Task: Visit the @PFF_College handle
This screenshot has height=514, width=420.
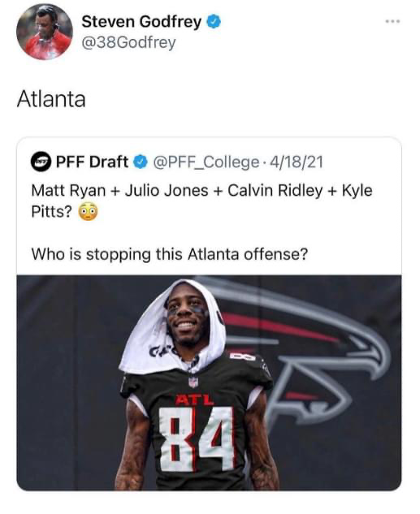Action: tap(206, 162)
